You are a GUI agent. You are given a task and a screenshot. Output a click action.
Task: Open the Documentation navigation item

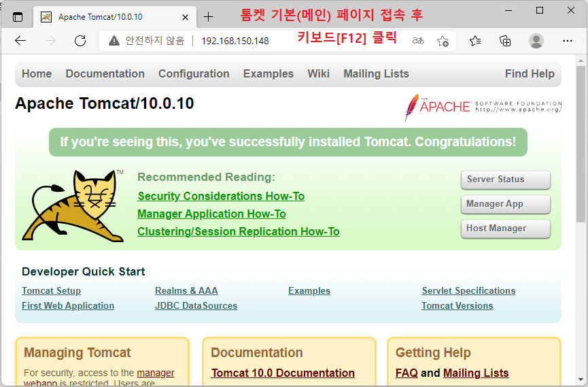(x=105, y=73)
